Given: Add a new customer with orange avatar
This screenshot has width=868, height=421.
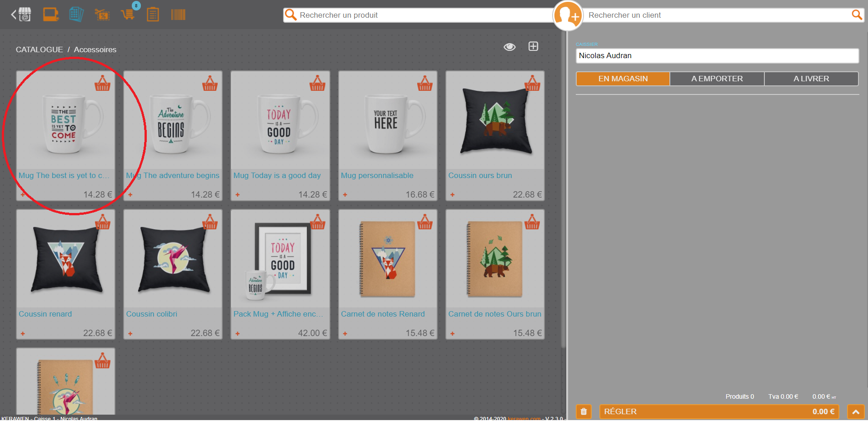Looking at the screenshot, I should pos(568,16).
